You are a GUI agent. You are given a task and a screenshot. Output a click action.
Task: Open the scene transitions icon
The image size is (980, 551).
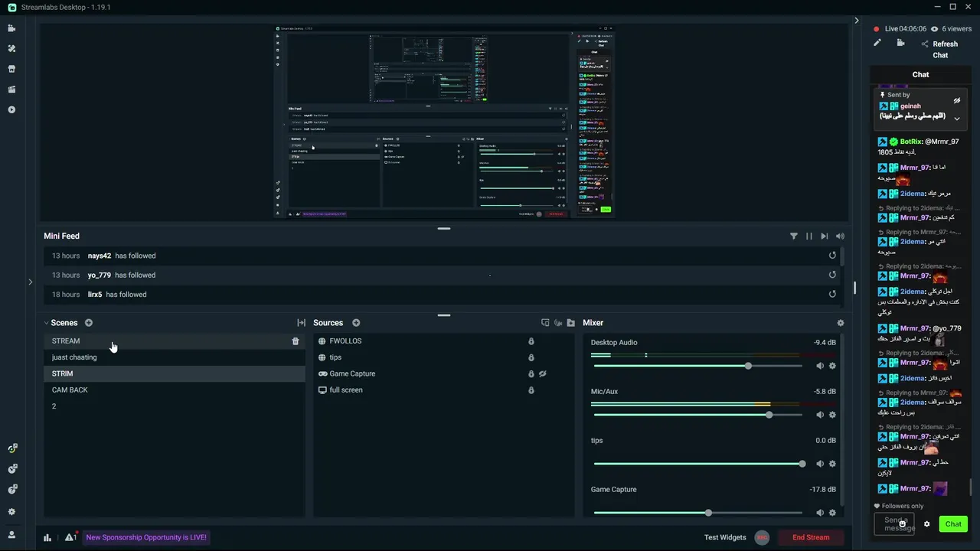click(301, 323)
